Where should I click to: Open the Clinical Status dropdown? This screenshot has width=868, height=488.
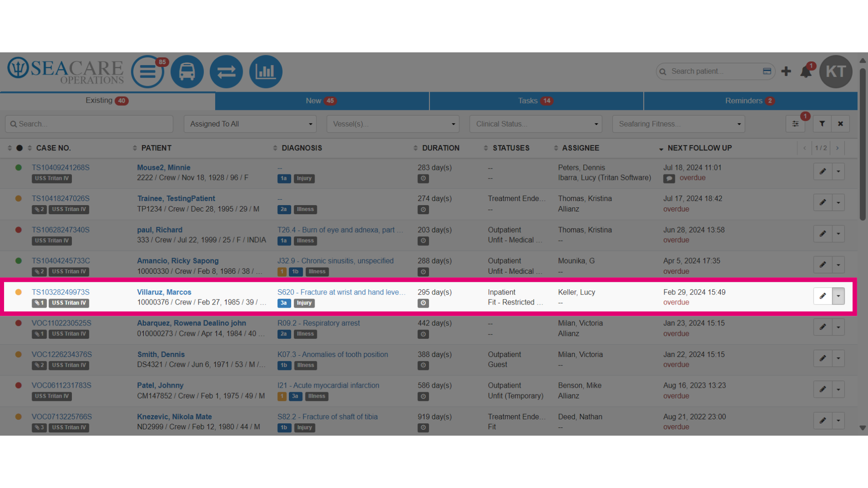(x=536, y=124)
